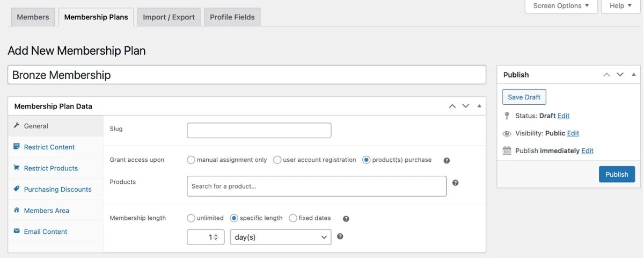644x258 pixels.
Task: Open the Purchasing Discounts section
Action: (x=56, y=189)
